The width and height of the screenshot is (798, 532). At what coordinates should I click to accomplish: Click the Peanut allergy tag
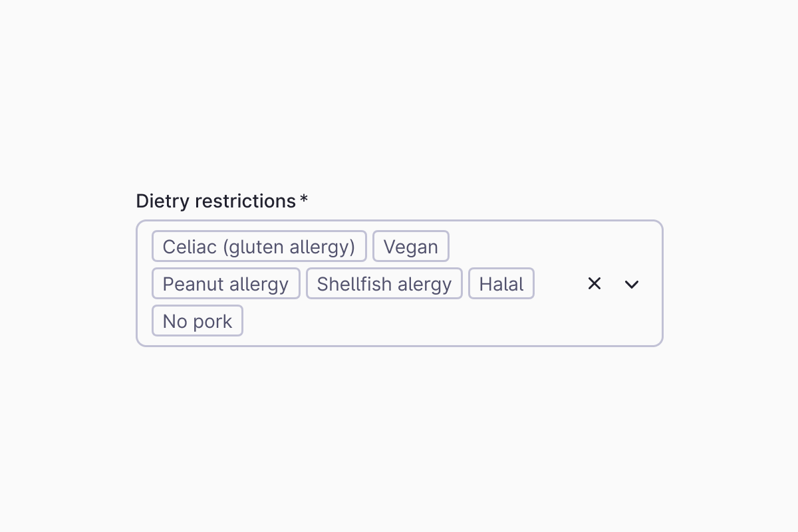pos(225,284)
